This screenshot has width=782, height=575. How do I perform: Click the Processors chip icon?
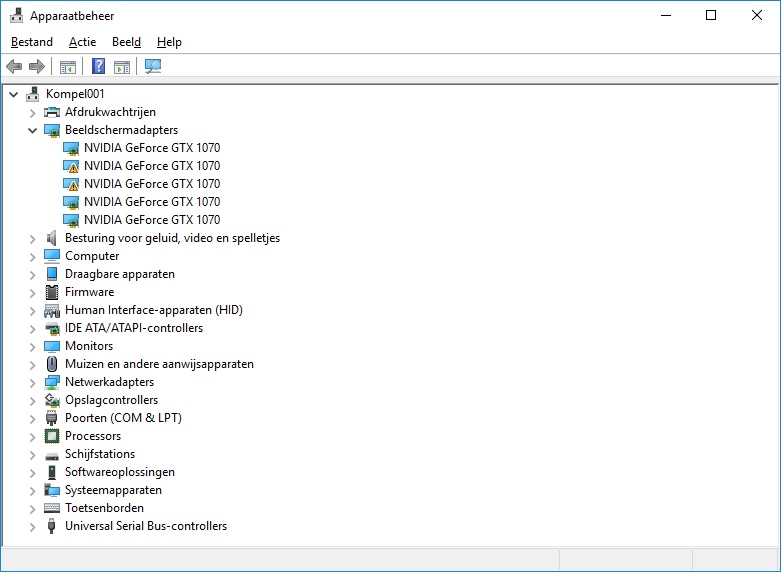[52, 436]
